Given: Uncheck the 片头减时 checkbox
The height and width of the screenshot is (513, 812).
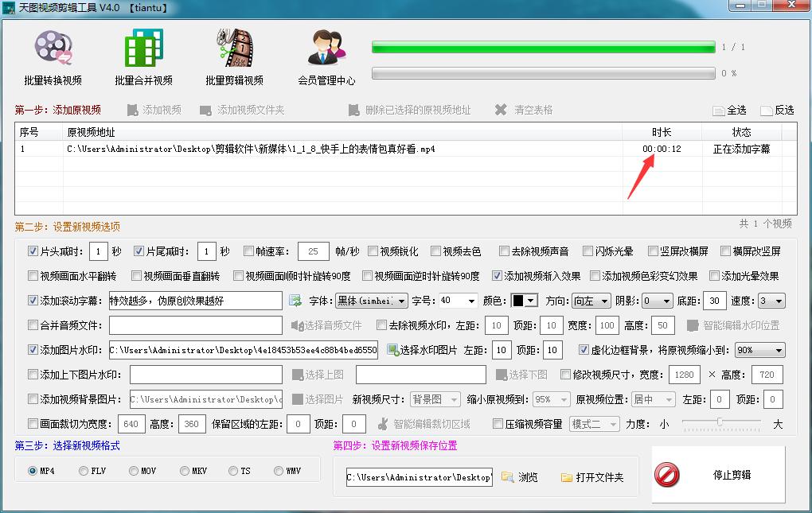Looking at the screenshot, I should 33,251.
